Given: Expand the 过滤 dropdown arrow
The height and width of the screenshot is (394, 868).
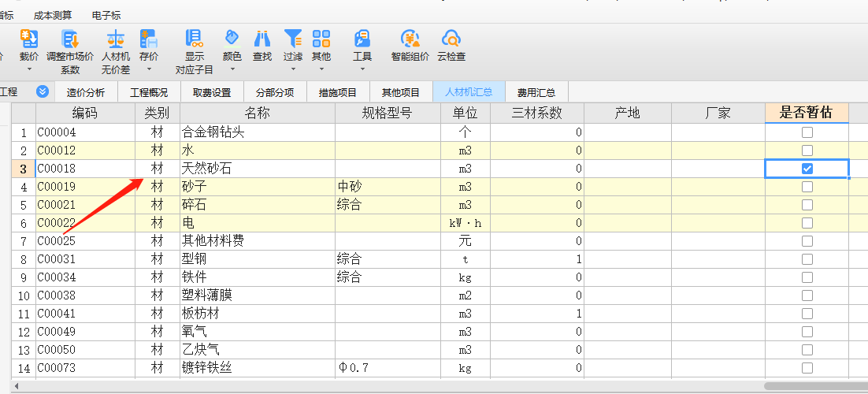Looking at the screenshot, I should coord(293,69).
